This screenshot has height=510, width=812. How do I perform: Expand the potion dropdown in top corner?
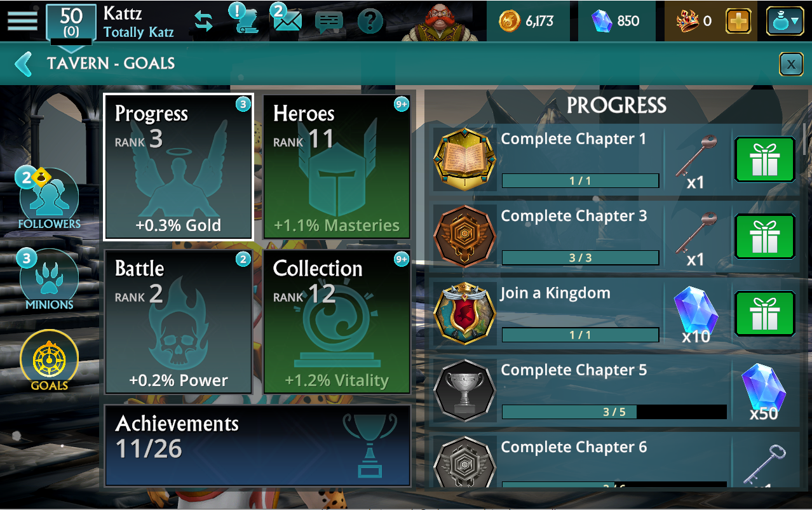tap(785, 21)
